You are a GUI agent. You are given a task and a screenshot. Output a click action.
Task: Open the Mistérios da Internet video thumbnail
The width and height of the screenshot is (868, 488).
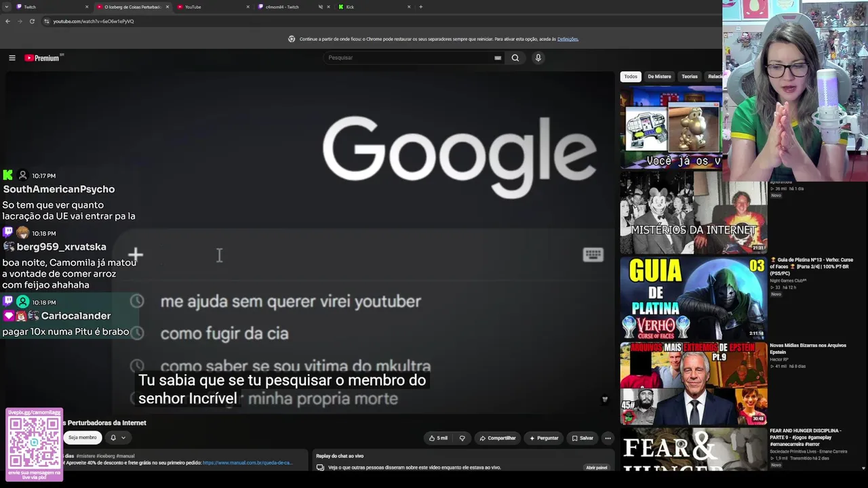[x=693, y=212]
